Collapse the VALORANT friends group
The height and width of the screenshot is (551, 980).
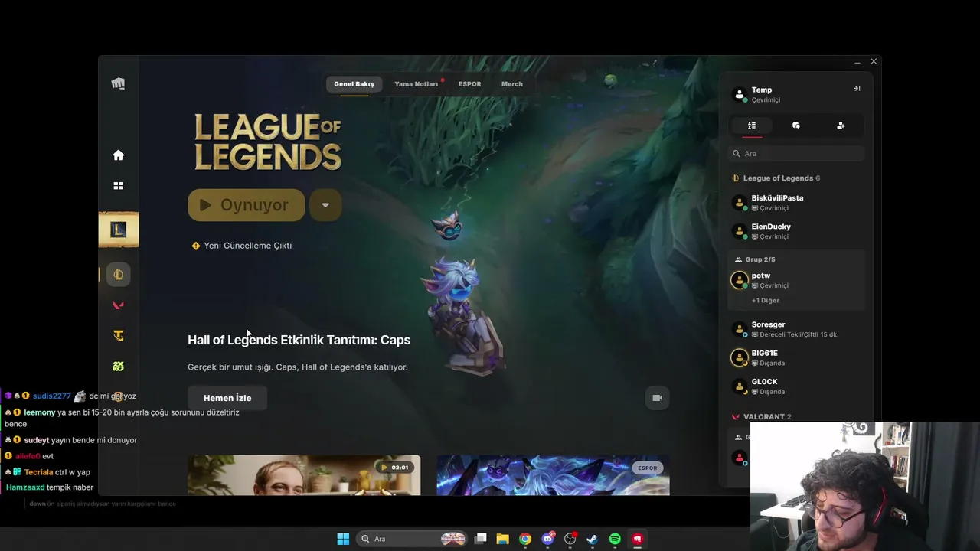[762, 417]
